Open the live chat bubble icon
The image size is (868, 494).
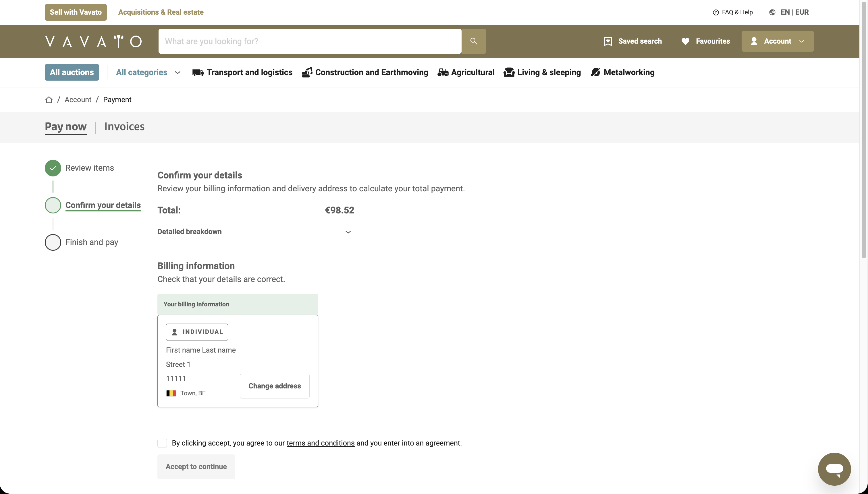[x=834, y=469]
